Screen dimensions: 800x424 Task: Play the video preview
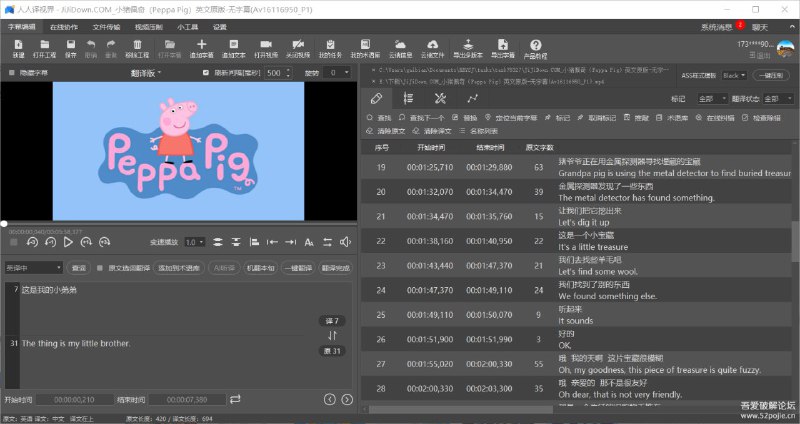pyautogui.click(x=68, y=242)
